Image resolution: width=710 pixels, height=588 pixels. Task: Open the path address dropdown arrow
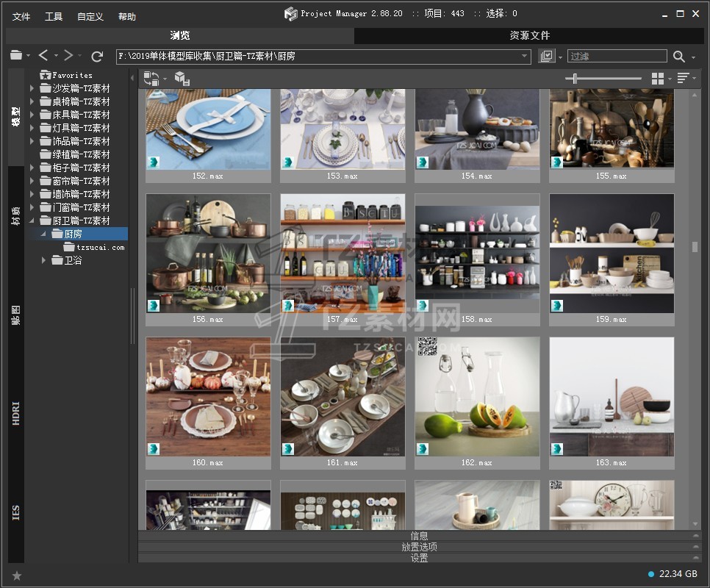525,57
